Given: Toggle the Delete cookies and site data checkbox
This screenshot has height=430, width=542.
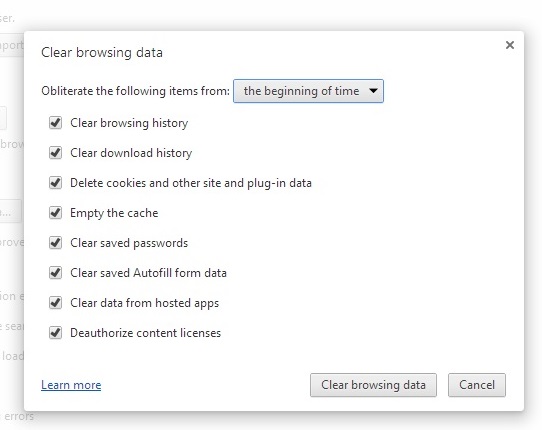Looking at the screenshot, I should click(x=55, y=183).
